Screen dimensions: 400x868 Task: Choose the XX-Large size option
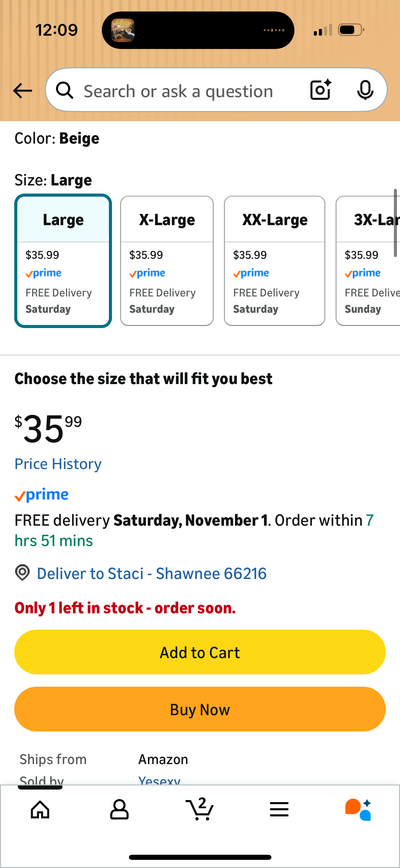point(274,260)
